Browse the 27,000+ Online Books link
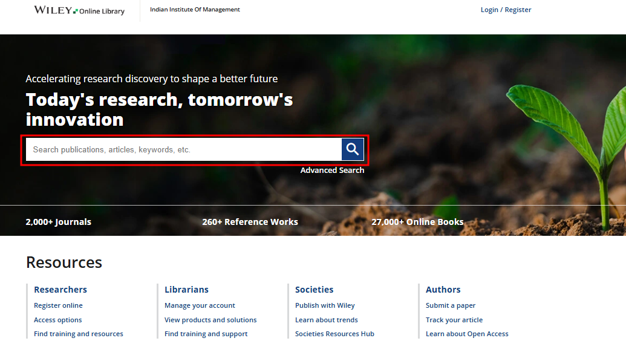This screenshot has width=626, height=364. 417,222
